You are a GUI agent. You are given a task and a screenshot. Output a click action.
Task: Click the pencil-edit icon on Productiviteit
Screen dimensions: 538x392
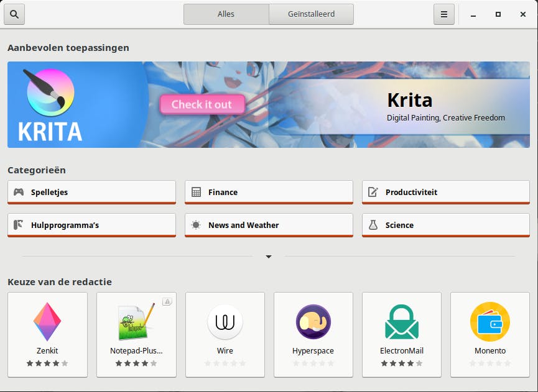click(373, 192)
